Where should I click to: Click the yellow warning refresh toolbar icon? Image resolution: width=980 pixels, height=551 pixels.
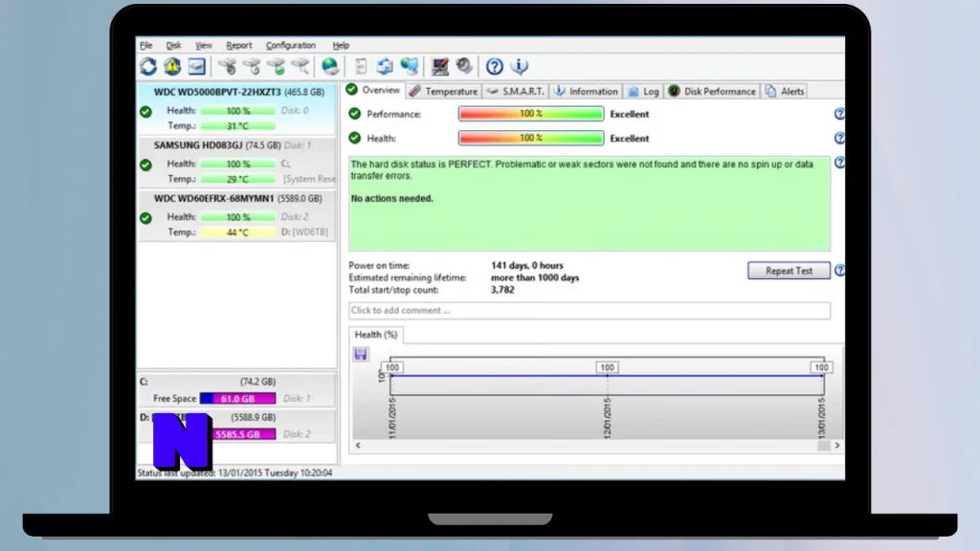pyautogui.click(x=172, y=66)
